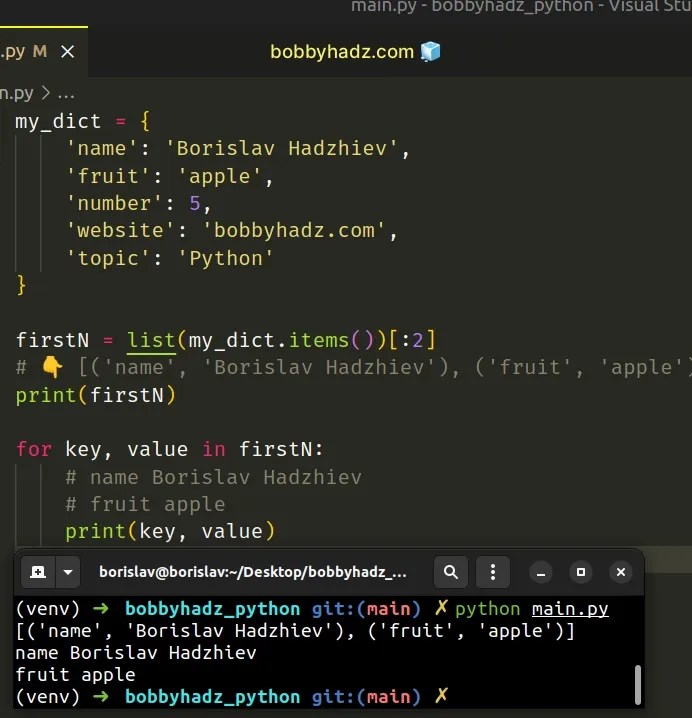
Task: Click the 'Python' topic value
Action: (225, 258)
